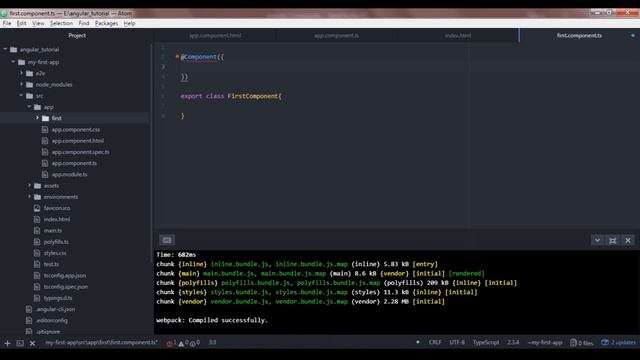Image resolution: width=640 pixels, height=360 pixels.
Task: Click the 0 files git status
Action: click(x=581, y=342)
